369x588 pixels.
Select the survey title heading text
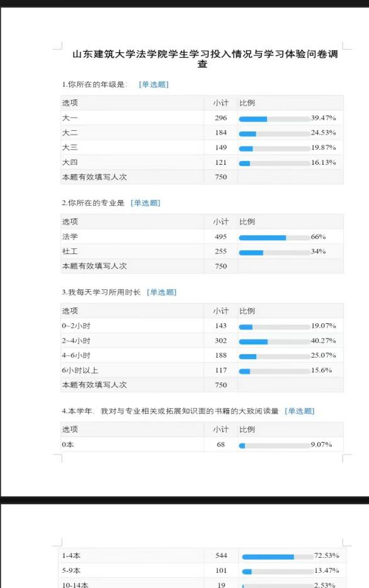click(x=205, y=58)
